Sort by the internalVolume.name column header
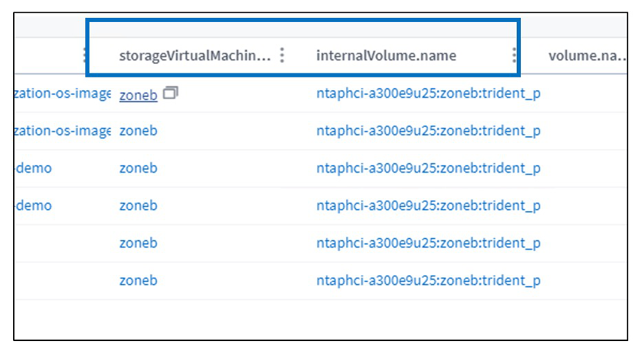 click(386, 56)
